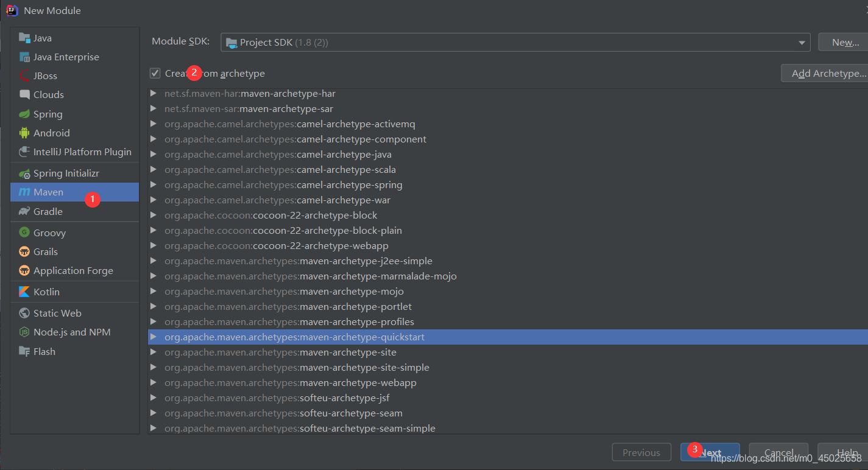Click the Java Enterprise icon

(24, 57)
